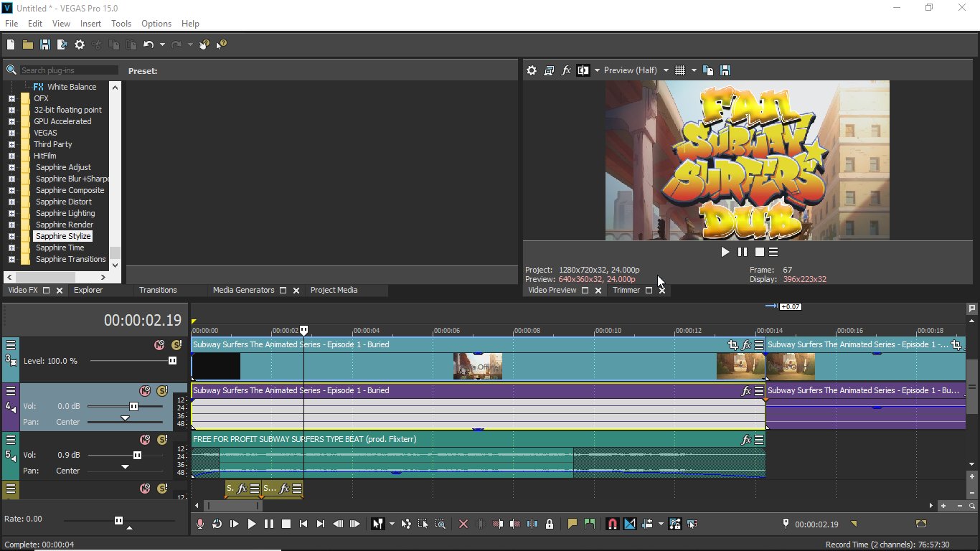Switch to the Trimmer tab

click(626, 290)
